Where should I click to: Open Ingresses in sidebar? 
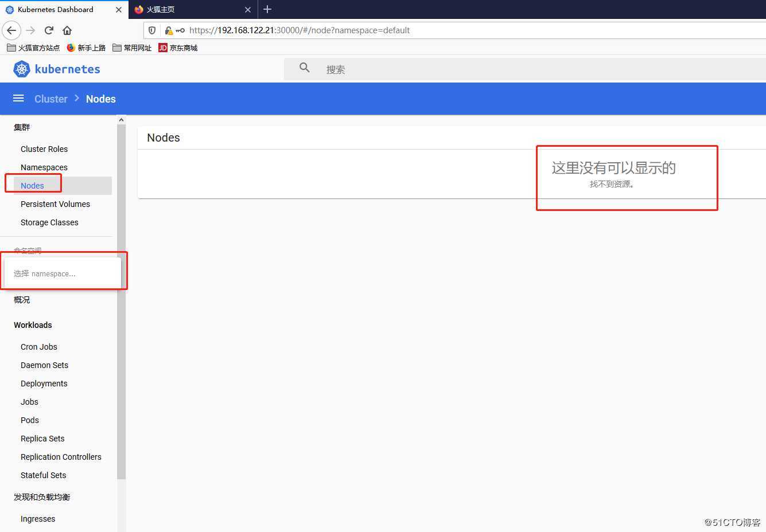click(38, 519)
